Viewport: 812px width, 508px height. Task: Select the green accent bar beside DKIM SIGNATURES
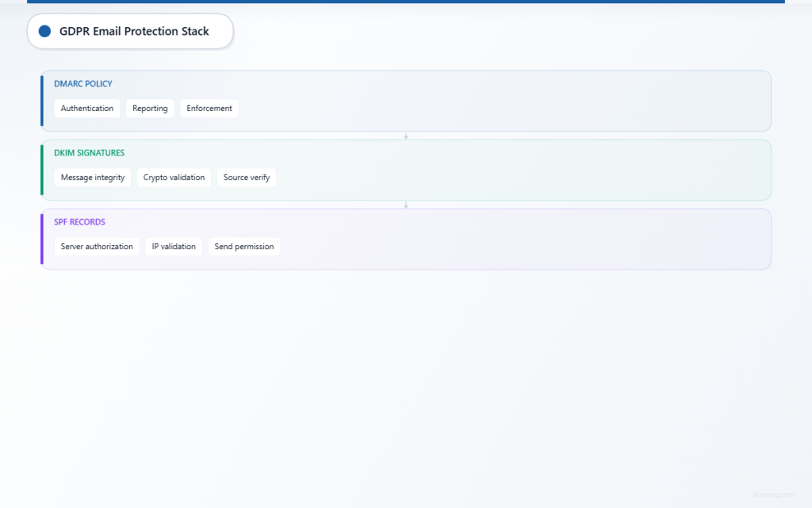coord(41,170)
